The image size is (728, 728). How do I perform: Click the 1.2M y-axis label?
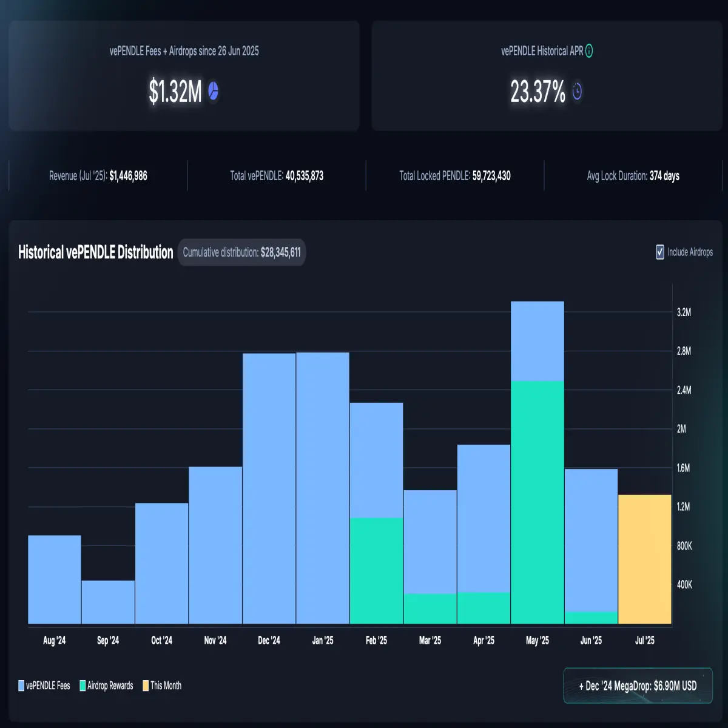(684, 507)
